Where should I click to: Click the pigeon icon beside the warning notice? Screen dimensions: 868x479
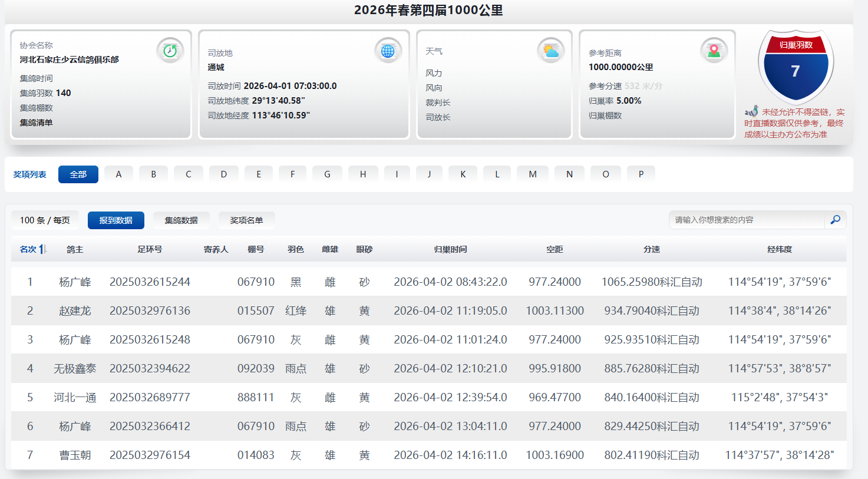(751, 111)
